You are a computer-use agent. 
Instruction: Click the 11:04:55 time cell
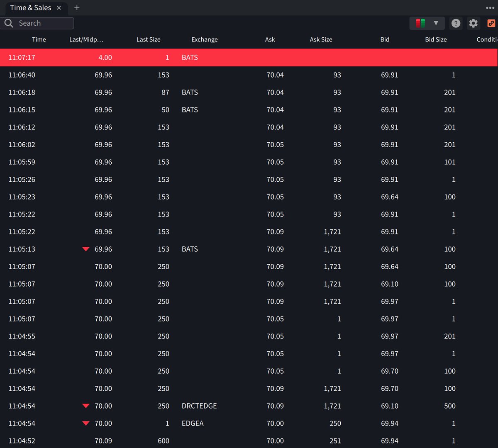tap(22, 336)
